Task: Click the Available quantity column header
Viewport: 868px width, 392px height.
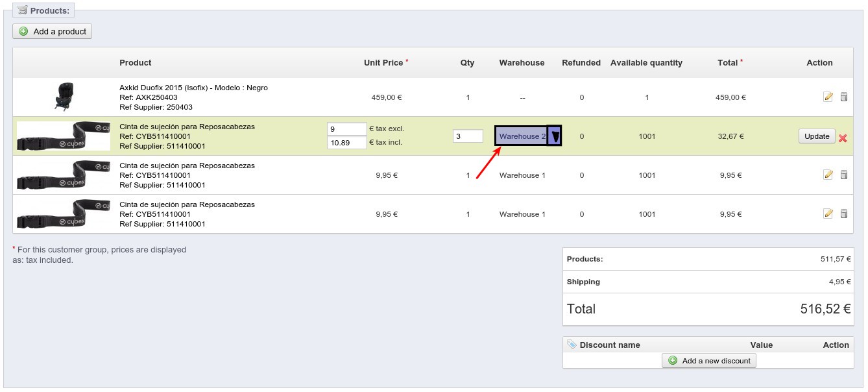Action: [646, 62]
